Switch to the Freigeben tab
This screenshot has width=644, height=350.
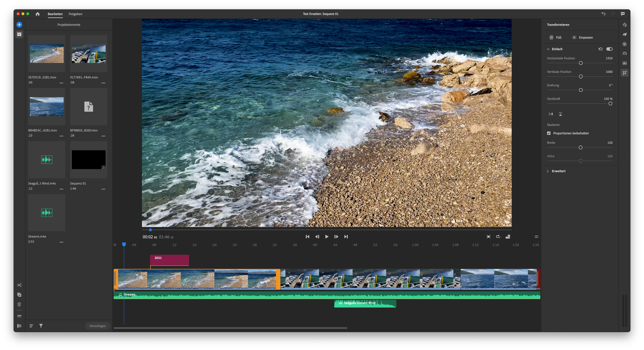75,14
